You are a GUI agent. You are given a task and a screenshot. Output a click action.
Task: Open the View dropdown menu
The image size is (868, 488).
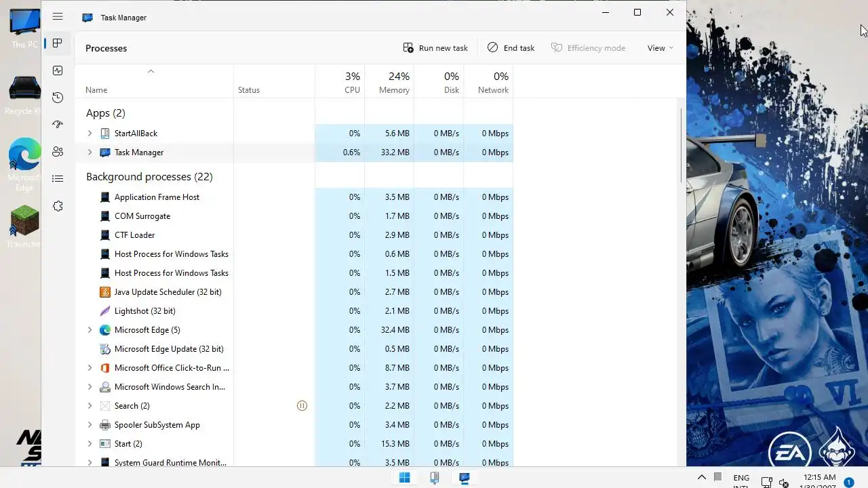pyautogui.click(x=660, y=48)
